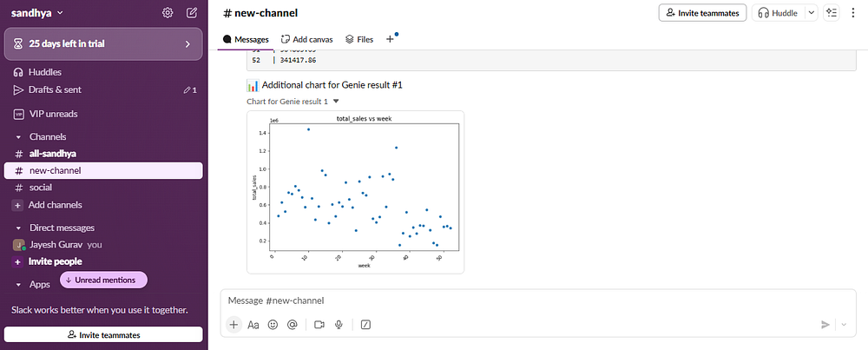
Task: Click the mention @ icon
Action: pyautogui.click(x=293, y=324)
